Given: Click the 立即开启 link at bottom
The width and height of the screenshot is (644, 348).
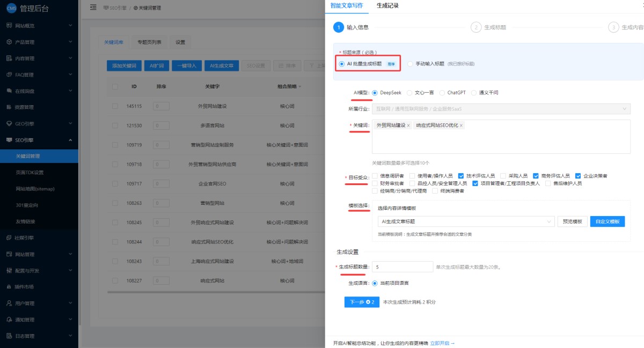Looking at the screenshot, I should coord(442,343).
